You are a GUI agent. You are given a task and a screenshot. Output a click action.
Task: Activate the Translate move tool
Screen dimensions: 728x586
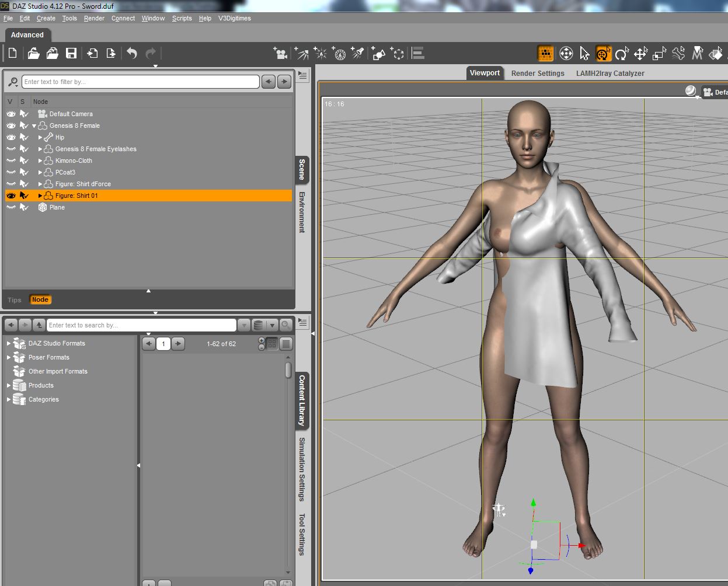point(640,54)
